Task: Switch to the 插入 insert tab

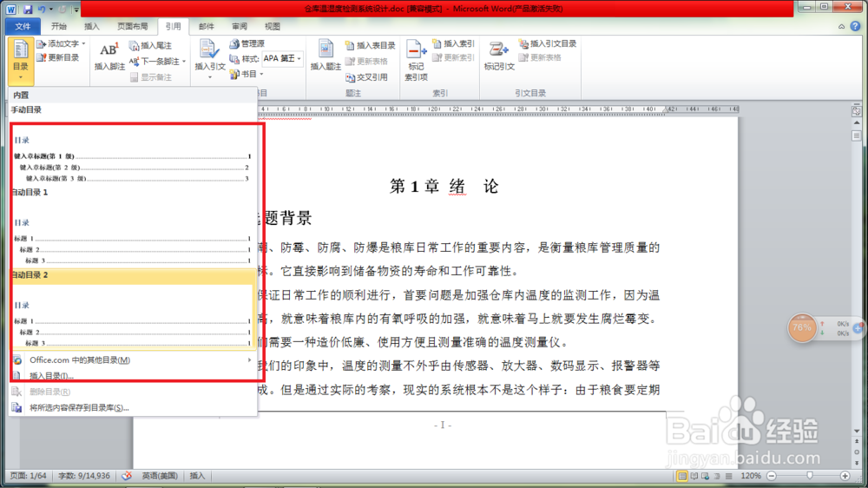Action: 91,26
